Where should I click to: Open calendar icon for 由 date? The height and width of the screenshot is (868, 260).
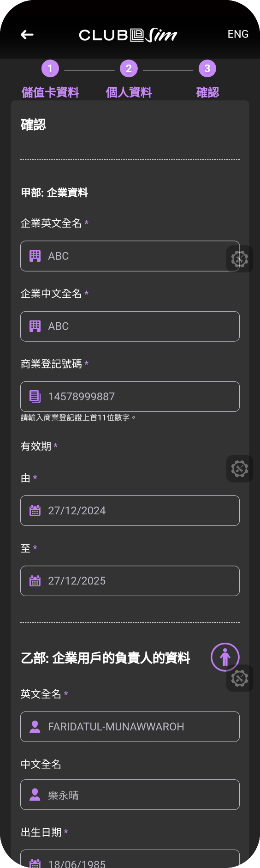35,510
